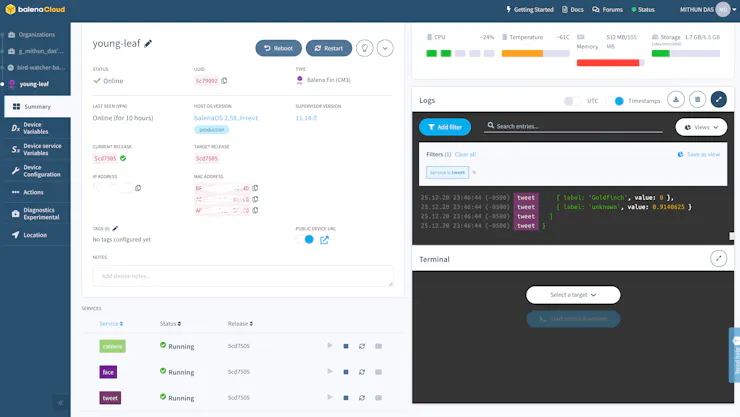
Task: Open Device Variables in sidebar
Action: pyautogui.click(x=37, y=128)
